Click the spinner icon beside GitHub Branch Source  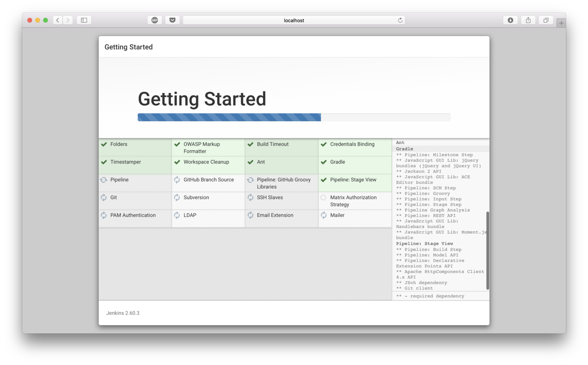click(177, 180)
